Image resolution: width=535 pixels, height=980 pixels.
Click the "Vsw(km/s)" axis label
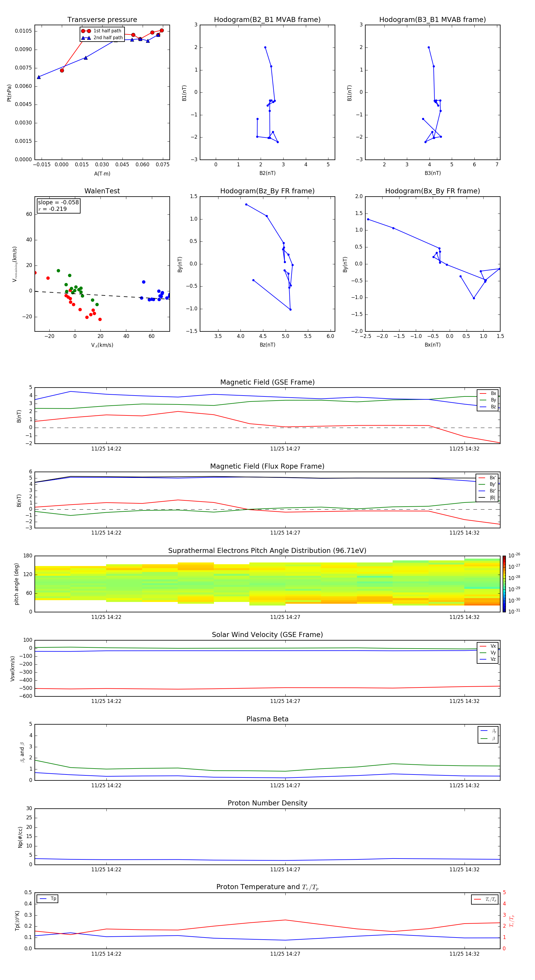tap(12, 668)
